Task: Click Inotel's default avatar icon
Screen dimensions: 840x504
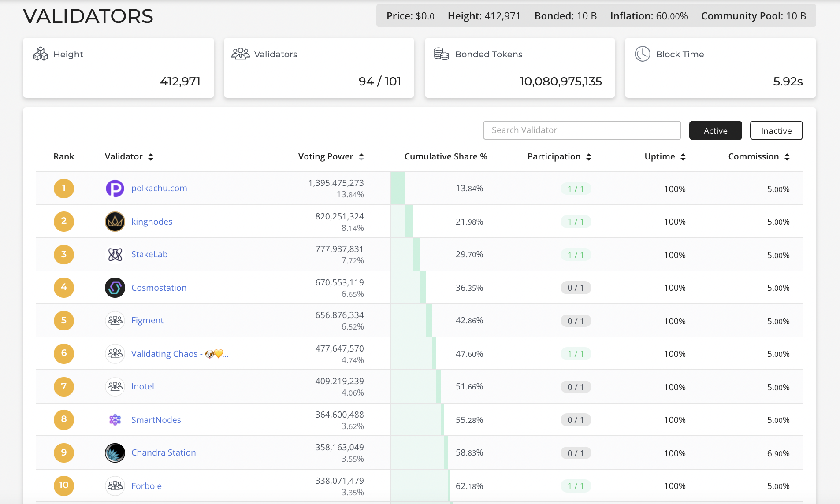Action: (115, 387)
